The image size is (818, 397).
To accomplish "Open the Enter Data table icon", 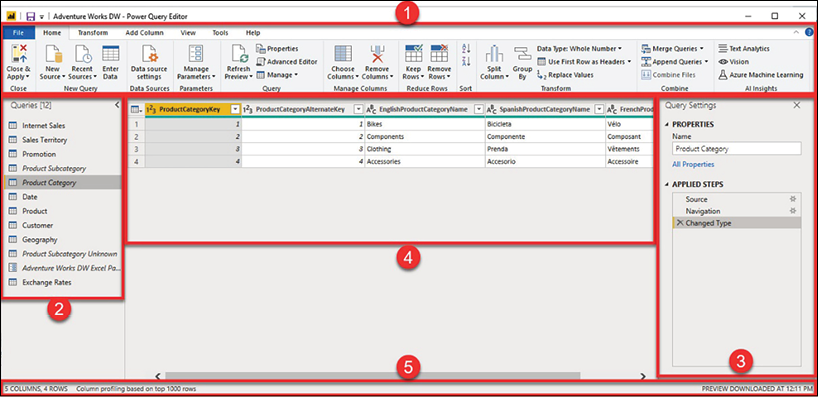I will [111, 54].
